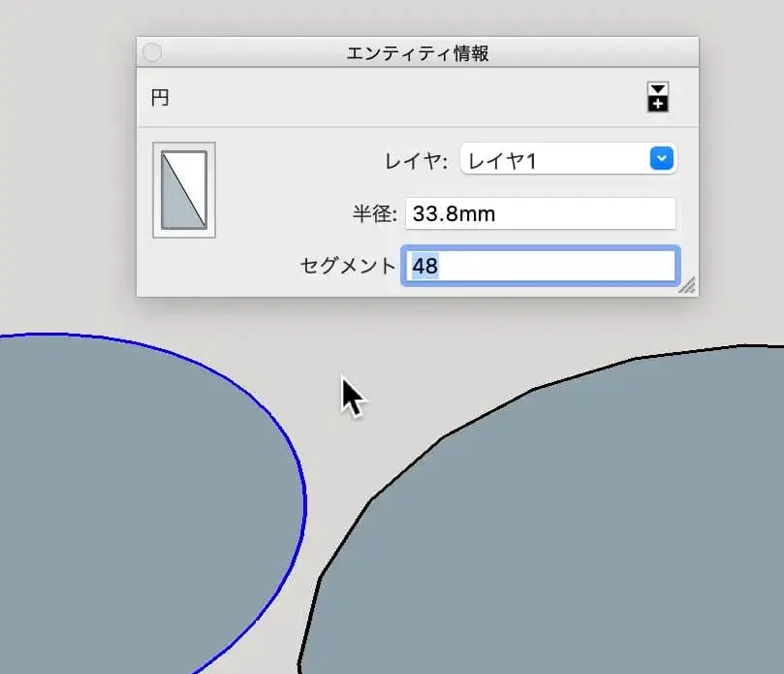Click the 円 entity type label
The image size is (784, 674).
(160, 98)
